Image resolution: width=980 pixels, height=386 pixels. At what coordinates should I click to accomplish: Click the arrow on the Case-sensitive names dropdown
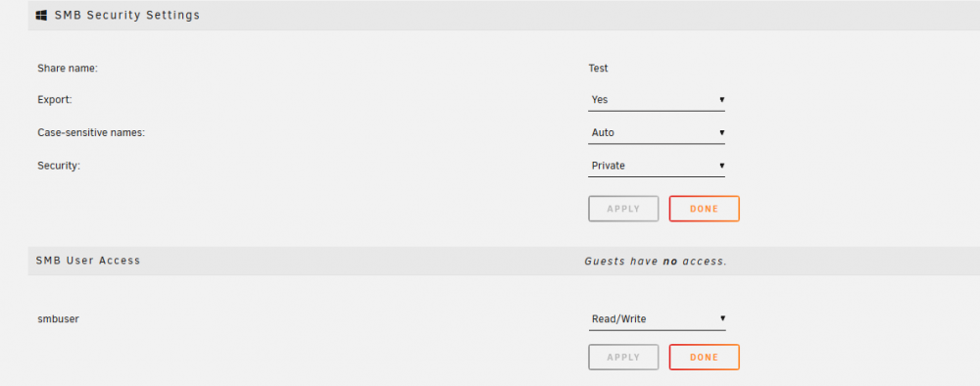coord(721,132)
